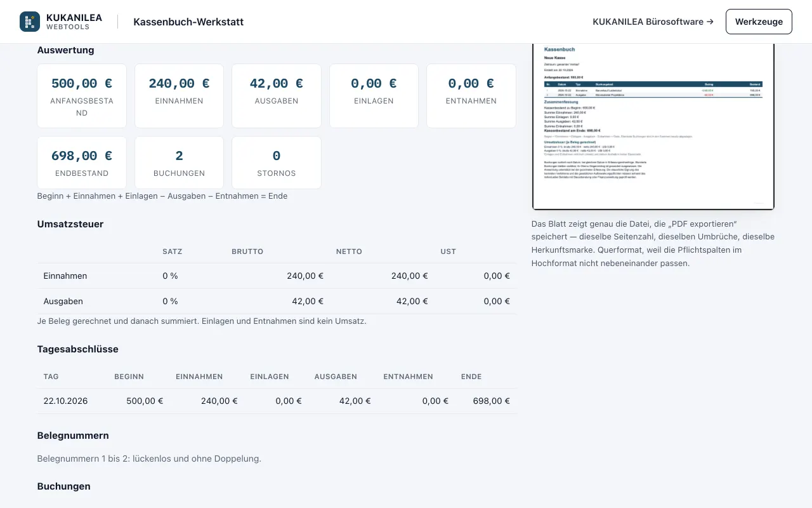Click the Einnahmen summary card value 240,00 €

coord(179,83)
